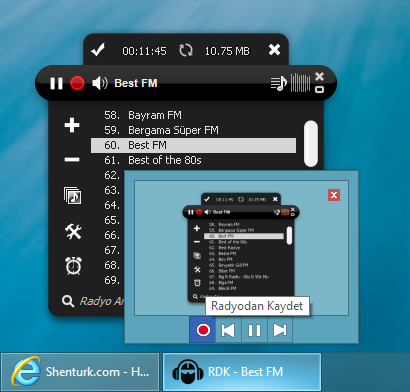Open the music albums stack icon
The width and height of the screenshot is (410, 392).
coord(72,195)
